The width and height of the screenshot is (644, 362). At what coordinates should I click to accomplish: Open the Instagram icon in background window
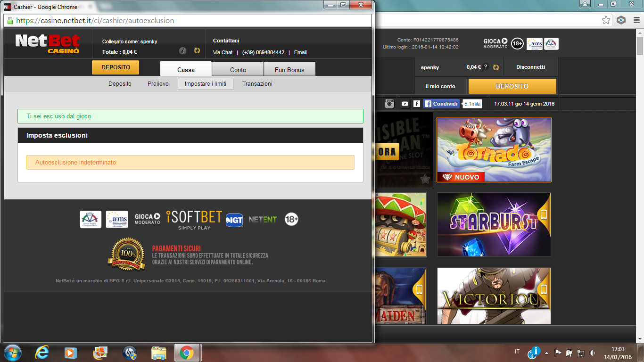[389, 104]
